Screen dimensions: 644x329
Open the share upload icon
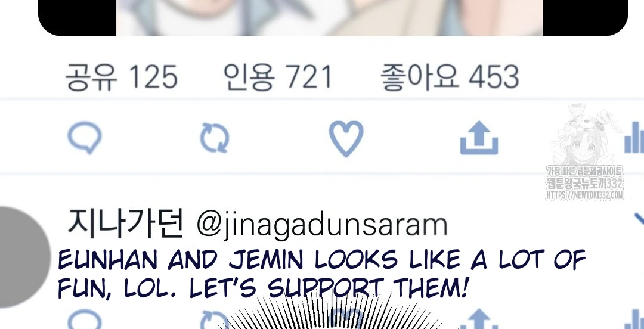479,138
